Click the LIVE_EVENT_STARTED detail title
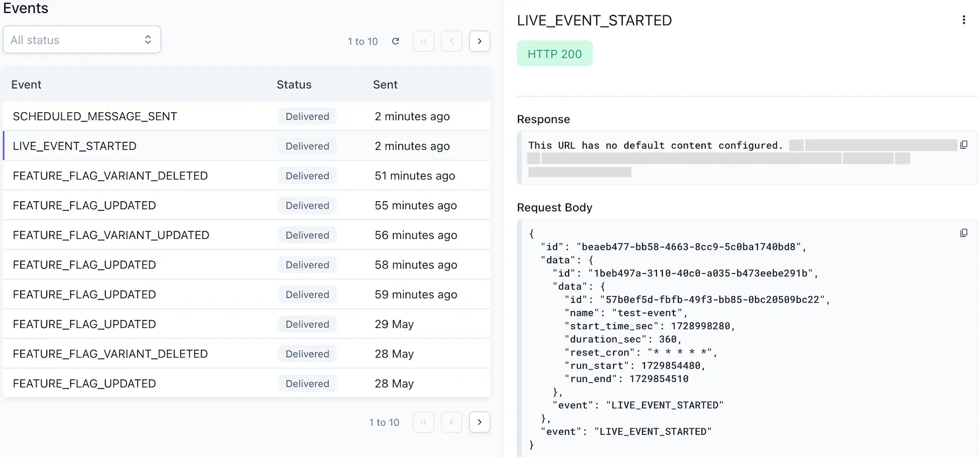Screen dimensions: 980x457 coord(594,20)
